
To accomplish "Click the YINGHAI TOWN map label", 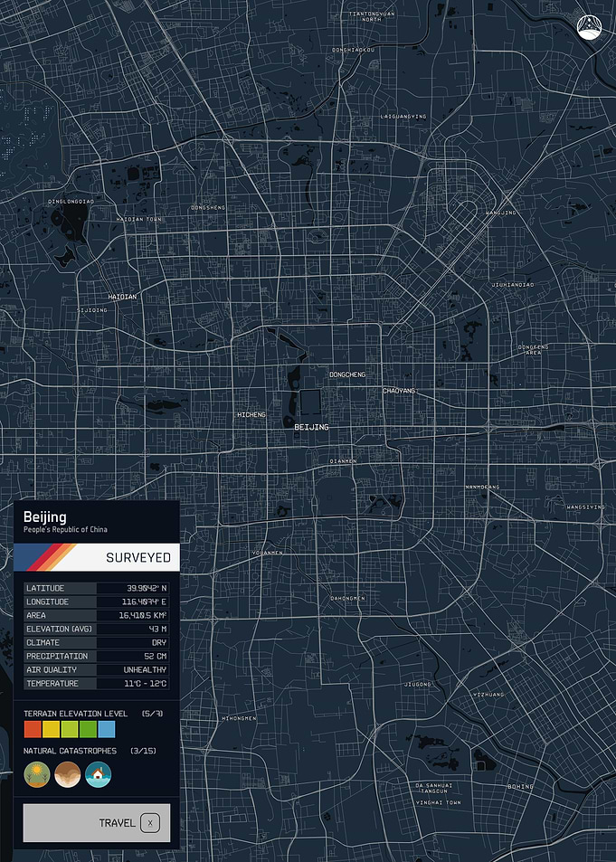I will point(439,802).
